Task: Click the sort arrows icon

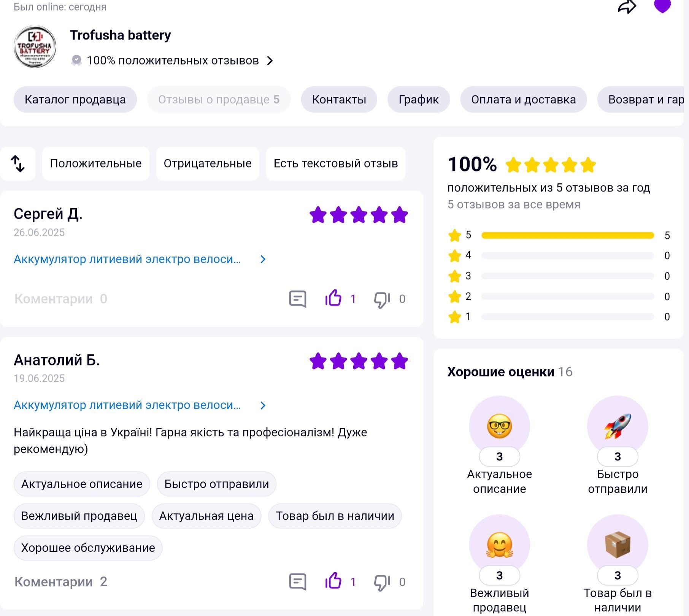Action: click(x=17, y=163)
